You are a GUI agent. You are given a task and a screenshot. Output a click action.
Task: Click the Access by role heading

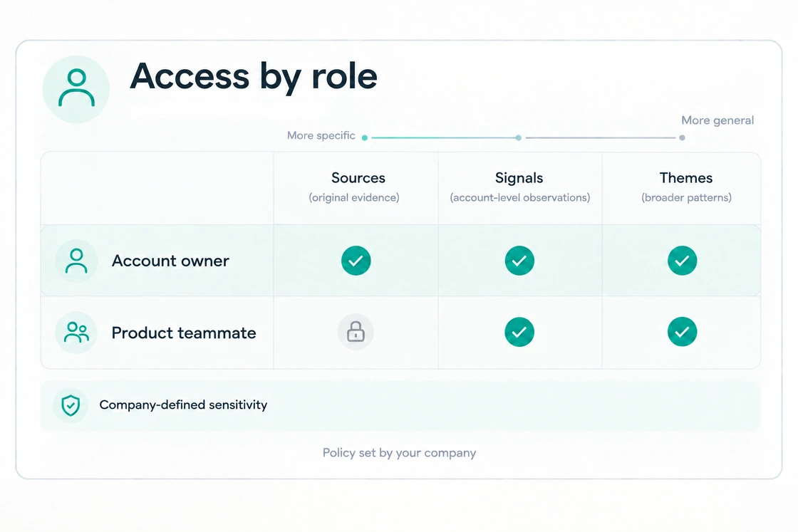pyautogui.click(x=254, y=76)
